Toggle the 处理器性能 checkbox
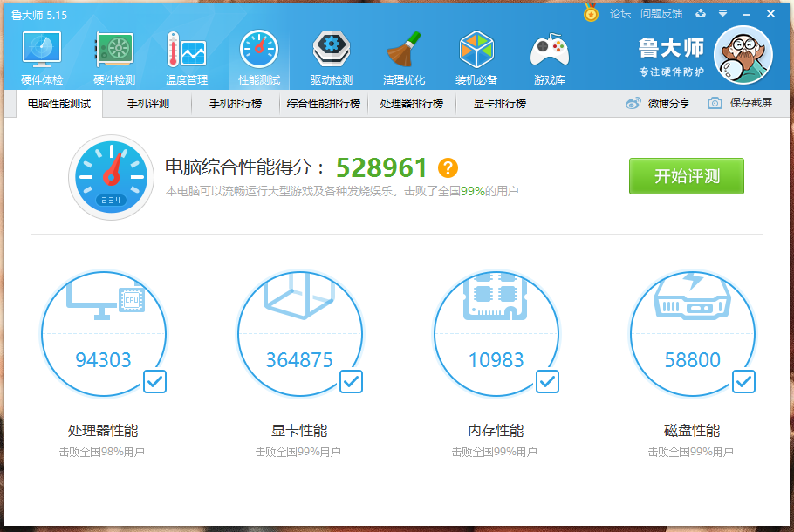794x532 pixels. point(154,382)
